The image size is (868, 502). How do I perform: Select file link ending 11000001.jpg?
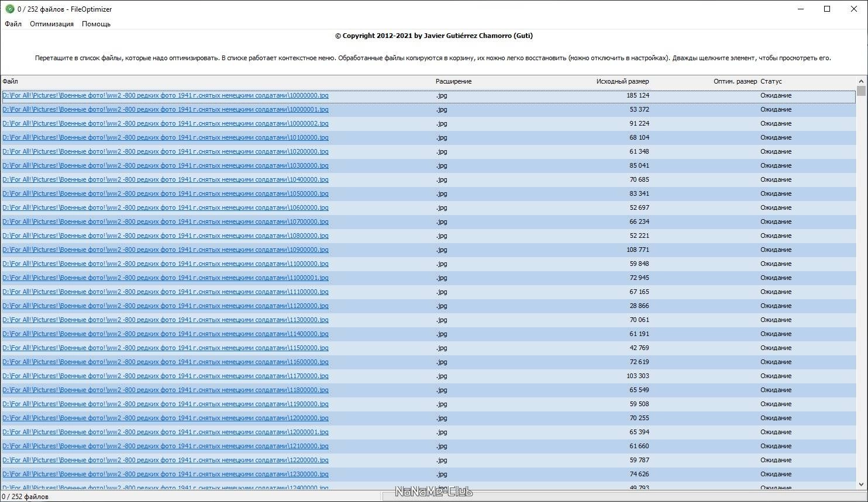click(x=166, y=278)
